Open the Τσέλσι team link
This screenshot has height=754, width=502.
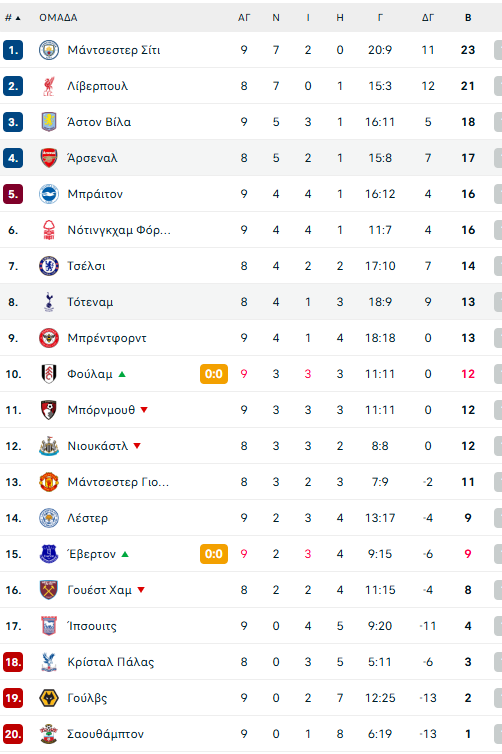point(86,266)
